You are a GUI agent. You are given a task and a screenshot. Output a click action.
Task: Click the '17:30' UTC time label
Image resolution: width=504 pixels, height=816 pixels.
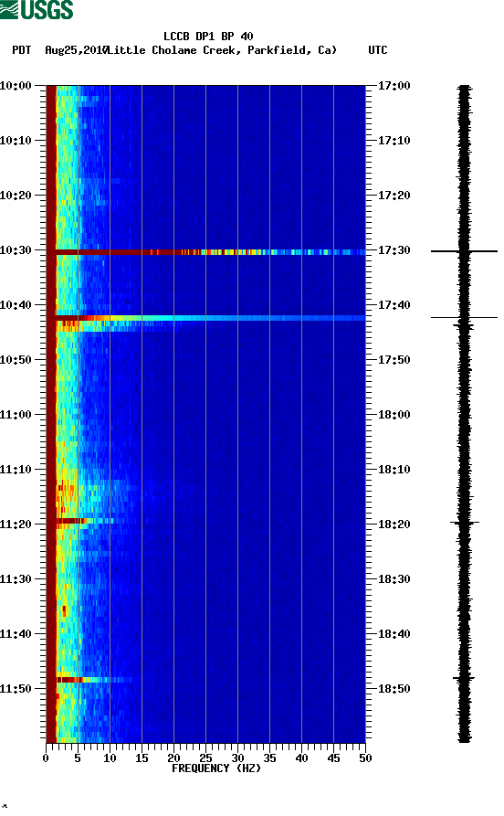pyautogui.click(x=394, y=250)
